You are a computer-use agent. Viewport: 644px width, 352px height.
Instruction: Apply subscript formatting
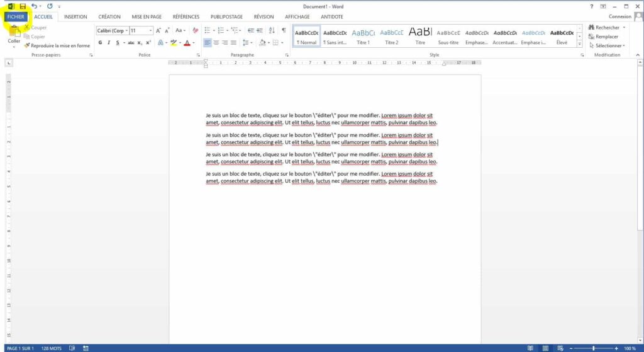(x=140, y=43)
